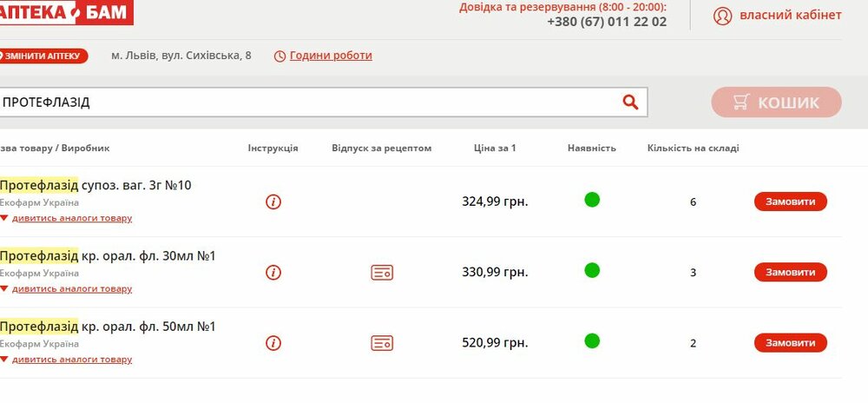868x403 pixels.
Task: Click the Аптека БАМ logo
Action: (x=67, y=12)
